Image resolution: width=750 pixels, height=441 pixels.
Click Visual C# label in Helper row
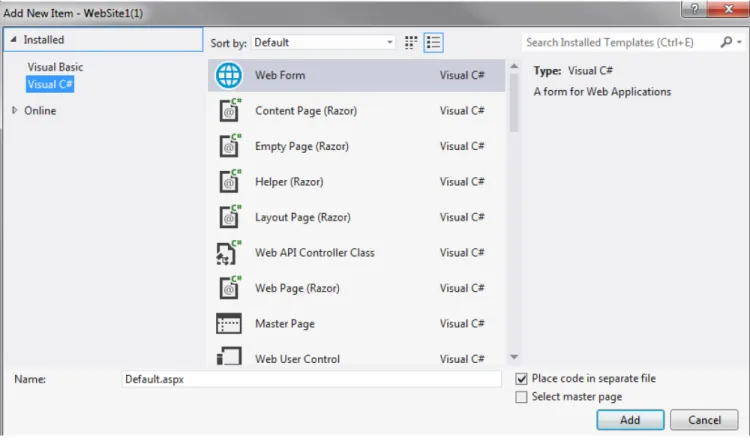(x=462, y=182)
